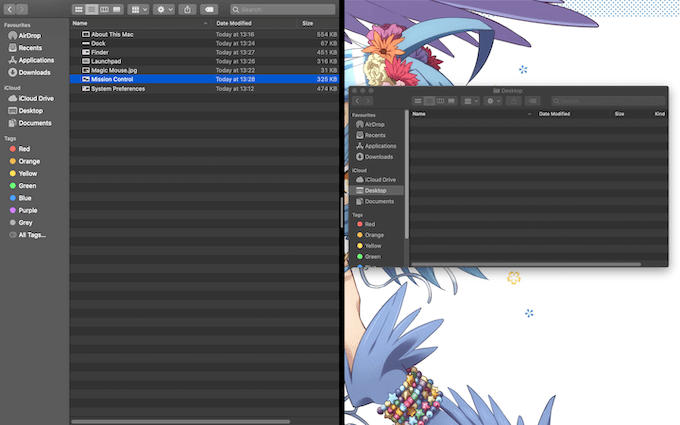Switch Desktop window to gallery view

point(451,101)
